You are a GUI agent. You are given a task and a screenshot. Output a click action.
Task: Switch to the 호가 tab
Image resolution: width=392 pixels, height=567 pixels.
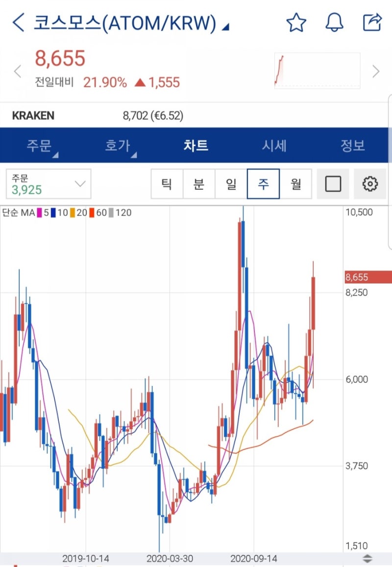118,145
